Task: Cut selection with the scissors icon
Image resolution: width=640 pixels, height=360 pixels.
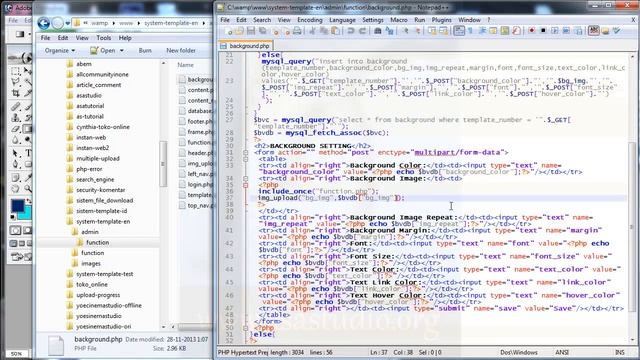Action: 313,31
